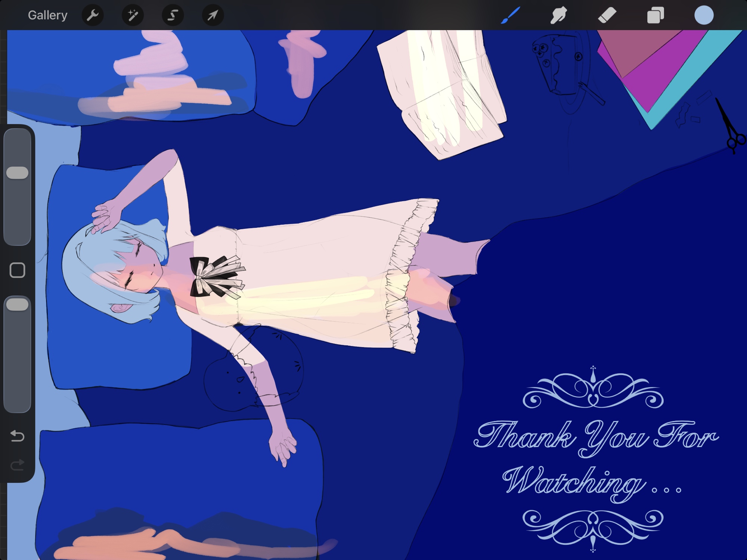Tap the square Modify button in sidebar
Image resolution: width=747 pixels, height=560 pixels.
tap(17, 270)
